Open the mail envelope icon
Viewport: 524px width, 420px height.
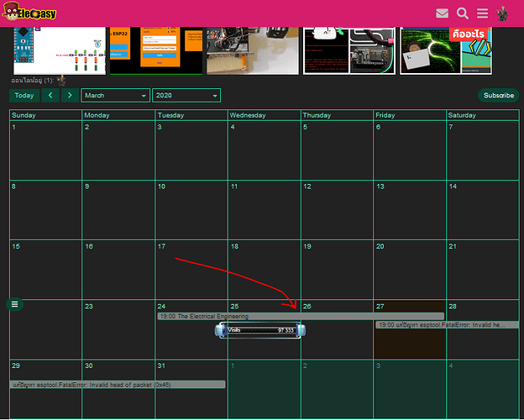point(442,13)
